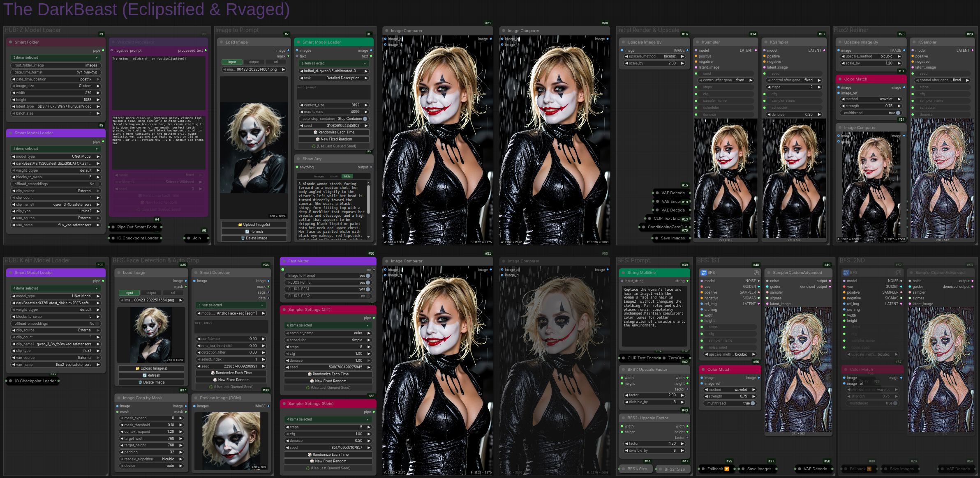
Task: Collapse the Fast Muter node via its title dot
Action: point(284,261)
